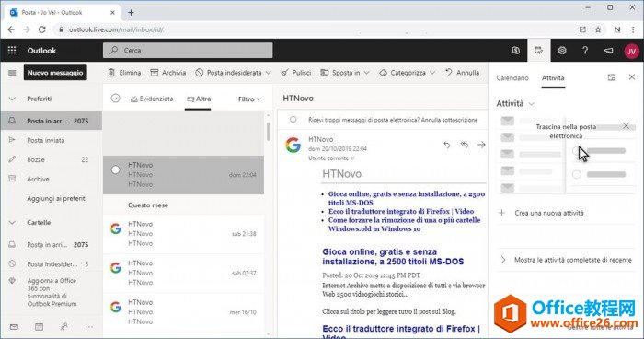Viewport: 644px width, 339px height.
Task: Click Aggiorna a Office 365 promo
Action: pyautogui.click(x=52, y=292)
